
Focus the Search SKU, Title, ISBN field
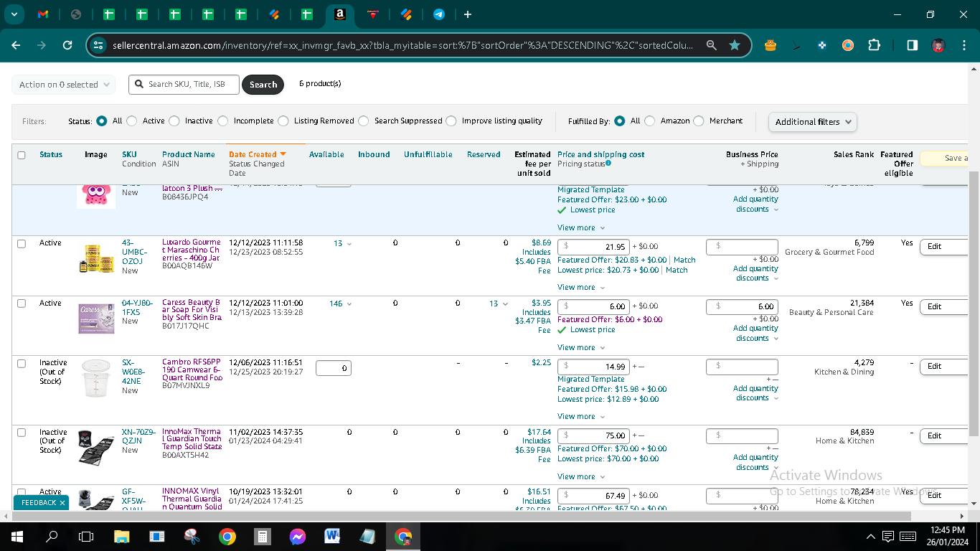tap(184, 85)
